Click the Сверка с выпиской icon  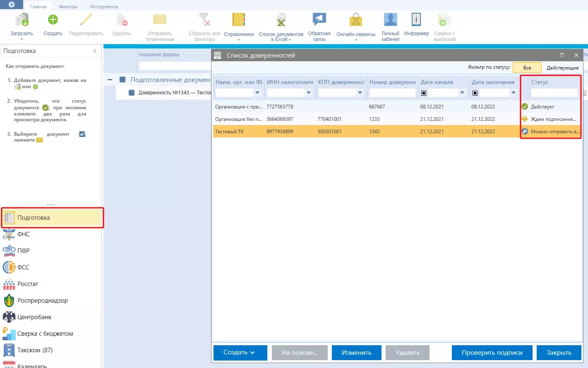444,20
